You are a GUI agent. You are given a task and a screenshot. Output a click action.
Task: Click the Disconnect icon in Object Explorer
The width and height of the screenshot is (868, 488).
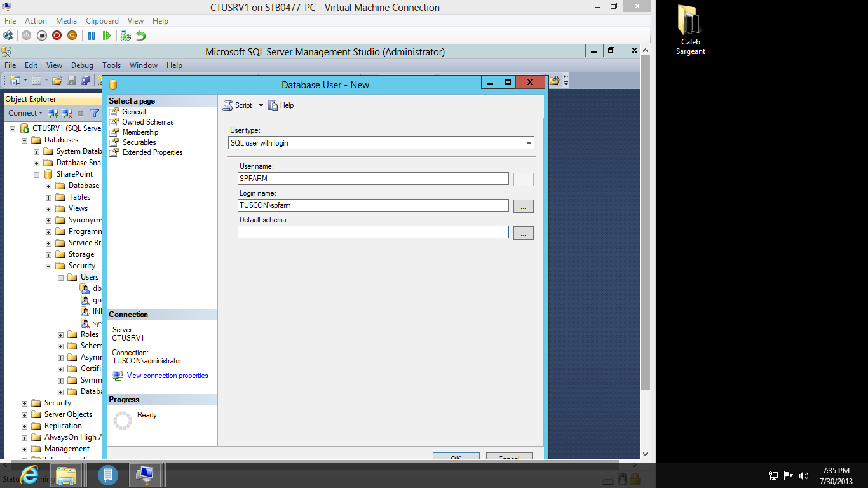(x=67, y=113)
